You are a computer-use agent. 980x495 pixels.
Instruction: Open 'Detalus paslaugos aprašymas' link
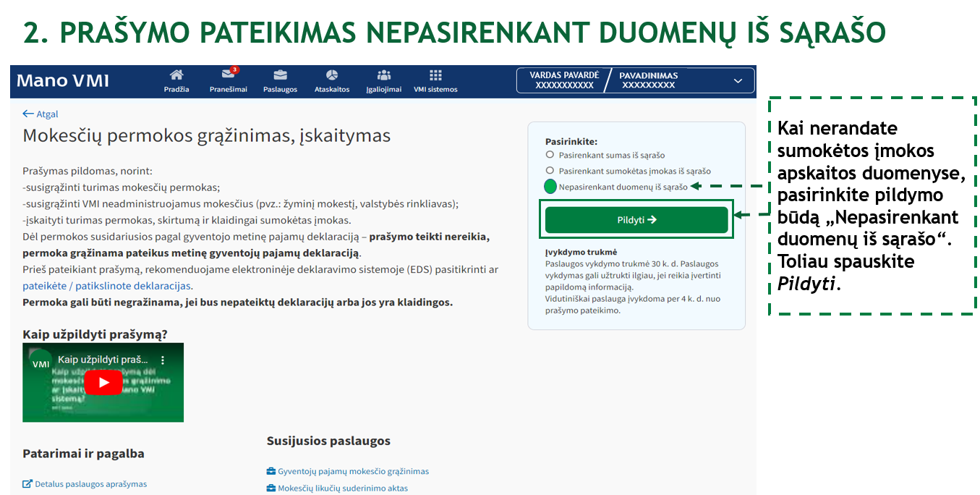[x=90, y=484]
